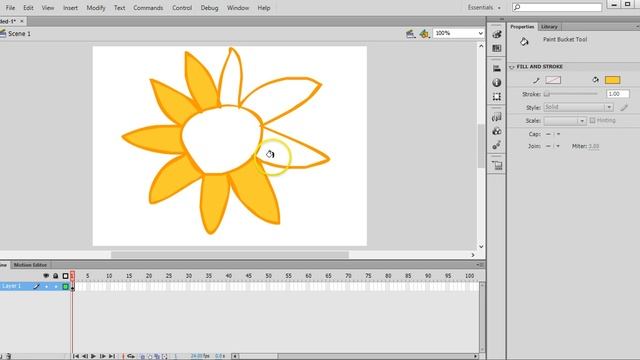Open the Color panel icon
This screenshot has width=640, height=360.
pyautogui.click(x=497, y=35)
